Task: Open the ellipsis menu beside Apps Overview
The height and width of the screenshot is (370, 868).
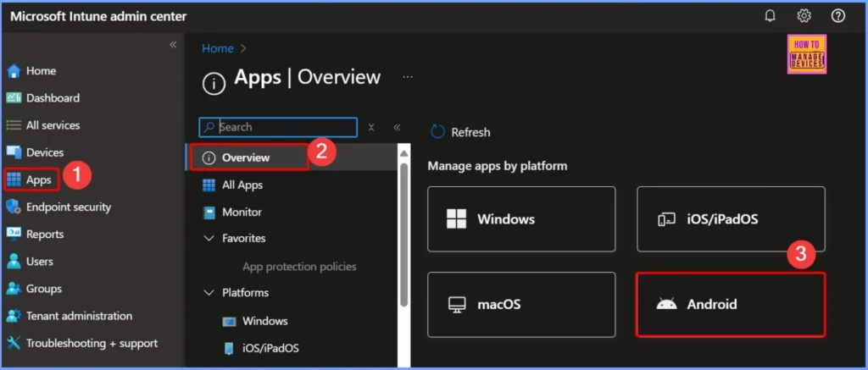Action: coord(408,77)
